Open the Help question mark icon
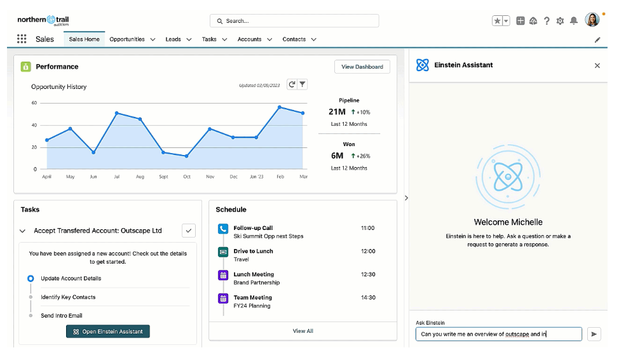Screen dimensions: 633x364 [547, 20]
